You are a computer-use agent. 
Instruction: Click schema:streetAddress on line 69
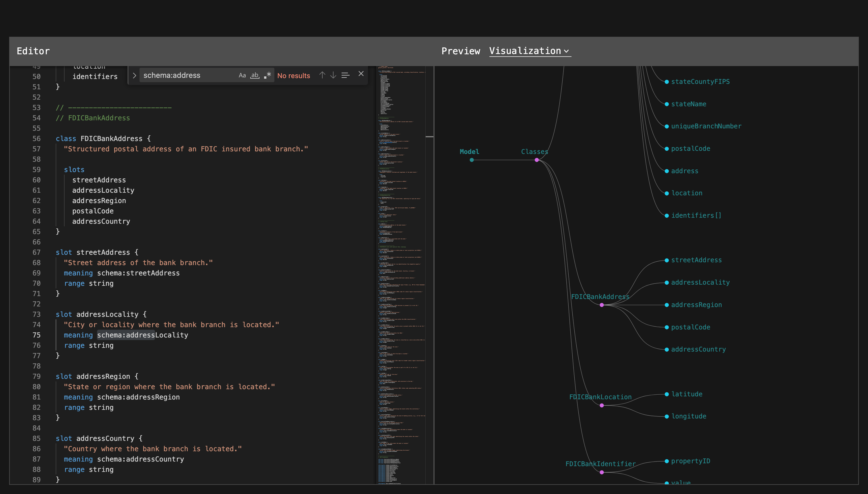tap(138, 273)
